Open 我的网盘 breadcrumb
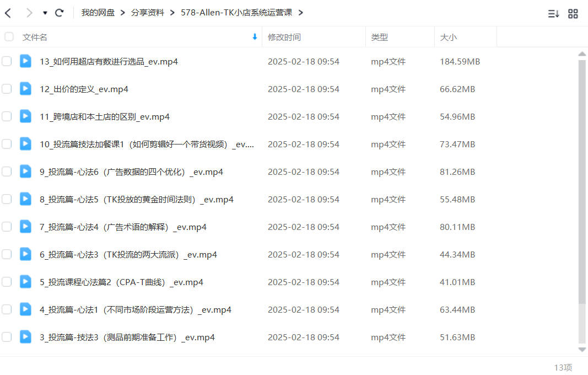This screenshot has height=375, width=588. 98,12
